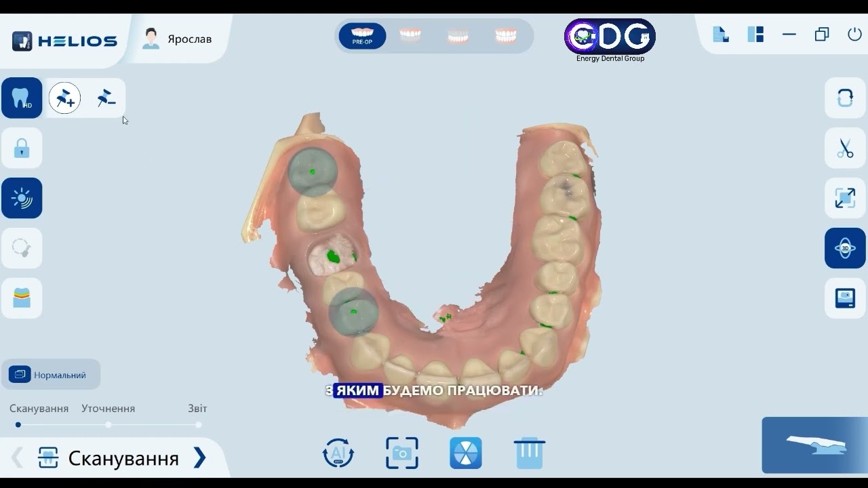Click the gray marker on the premolar
This screenshot has width=868, height=488.
(x=353, y=312)
